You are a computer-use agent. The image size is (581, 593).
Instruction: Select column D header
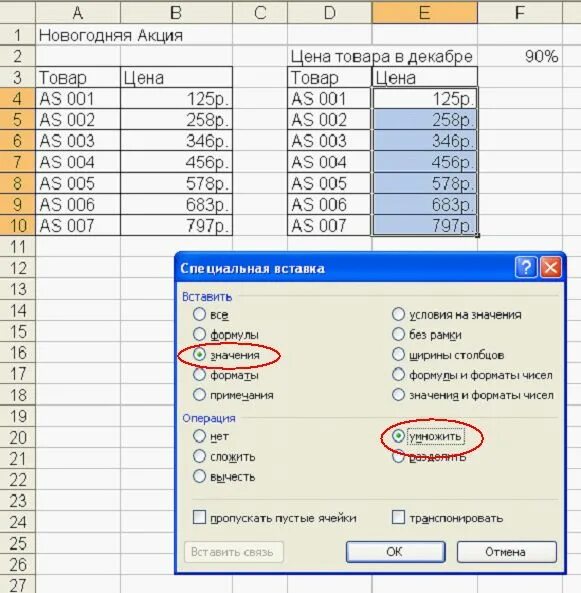tap(329, 12)
